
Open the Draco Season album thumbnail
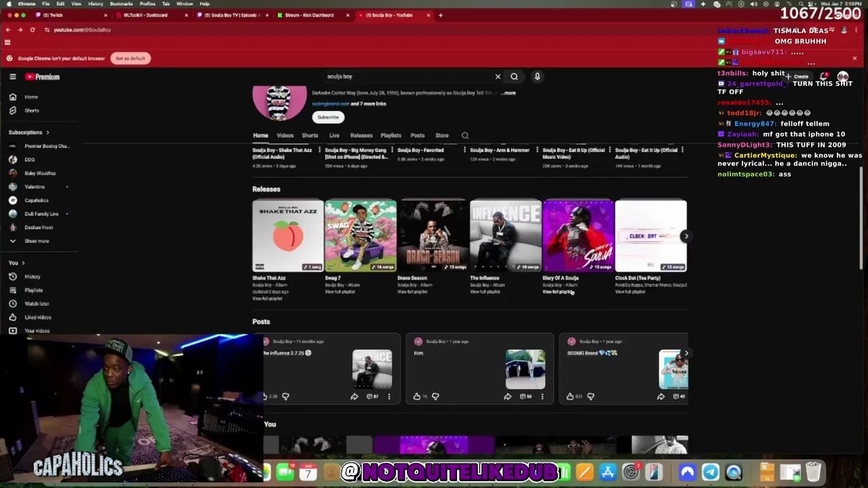coord(433,236)
